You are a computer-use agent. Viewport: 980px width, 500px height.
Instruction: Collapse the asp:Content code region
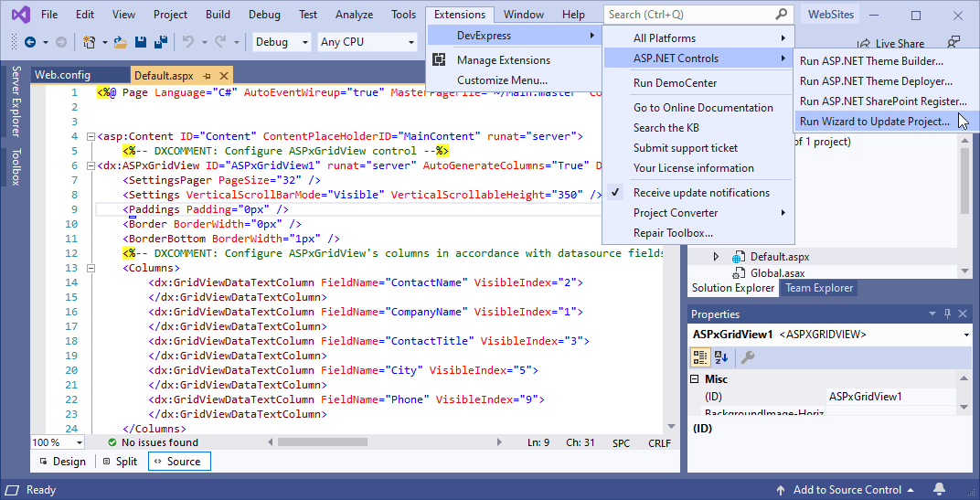[91, 136]
